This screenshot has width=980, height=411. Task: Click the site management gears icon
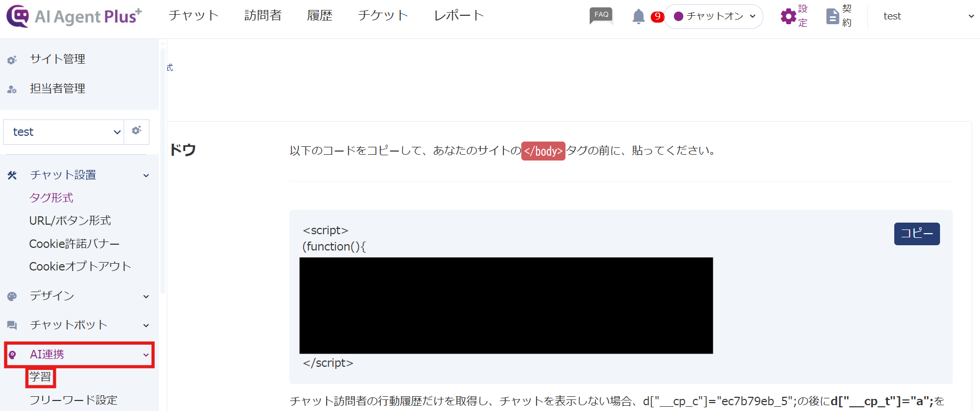12,60
